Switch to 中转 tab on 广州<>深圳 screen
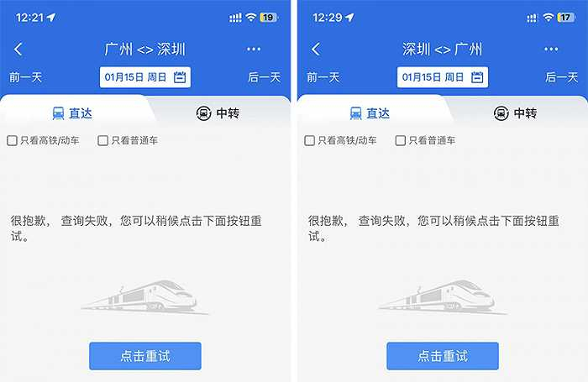The width and height of the screenshot is (588, 382). pyautogui.click(x=218, y=113)
